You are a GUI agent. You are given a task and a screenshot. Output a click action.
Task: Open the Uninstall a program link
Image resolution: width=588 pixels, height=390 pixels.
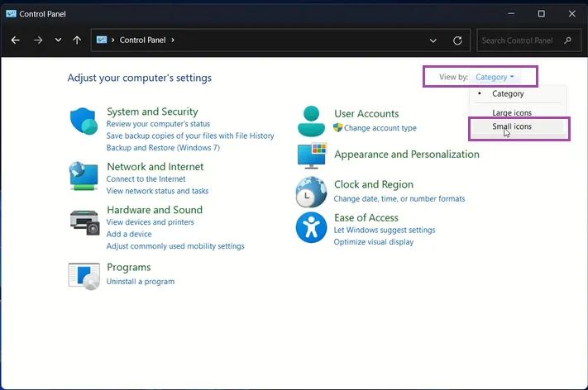(141, 282)
